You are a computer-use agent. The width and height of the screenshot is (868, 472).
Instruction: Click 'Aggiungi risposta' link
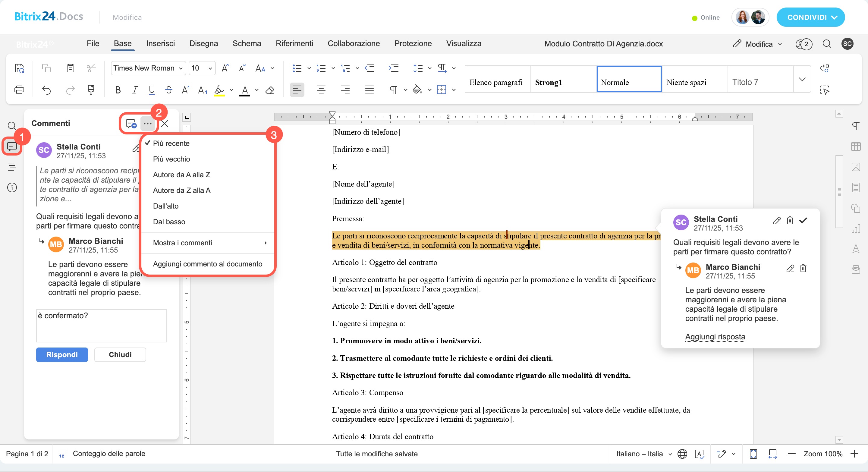point(715,336)
